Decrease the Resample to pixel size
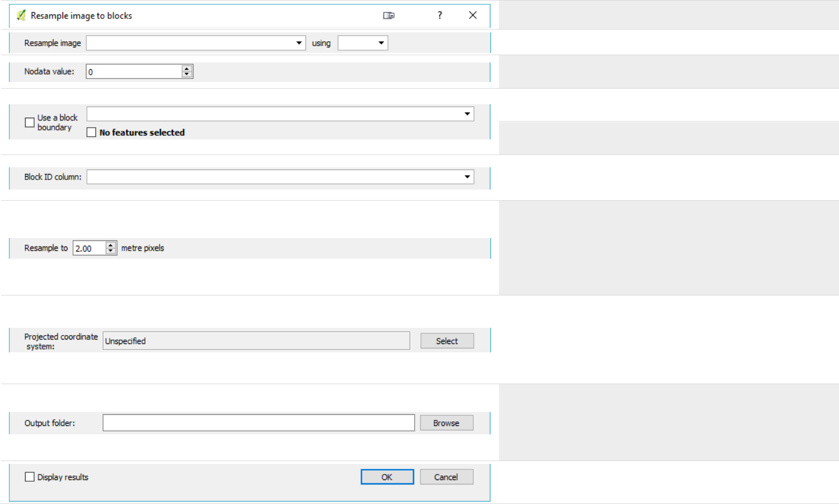Image resolution: width=839 pixels, height=504 pixels. point(111,251)
